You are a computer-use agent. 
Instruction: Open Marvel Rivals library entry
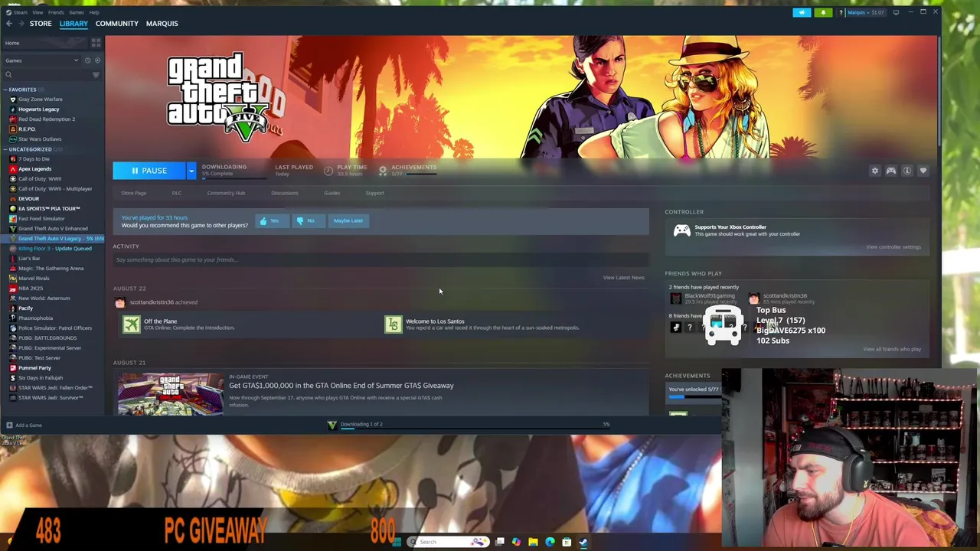pos(34,279)
